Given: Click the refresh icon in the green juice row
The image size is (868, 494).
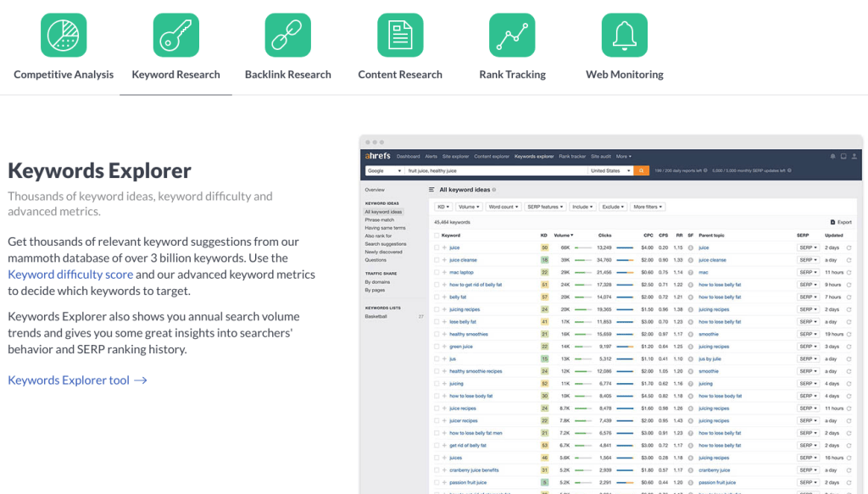Looking at the screenshot, I should (x=849, y=347).
